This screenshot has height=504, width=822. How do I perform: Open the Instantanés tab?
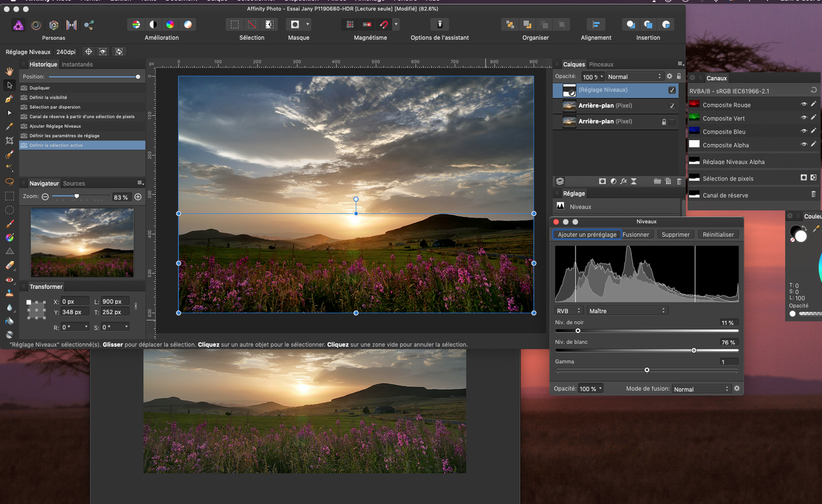click(x=77, y=64)
